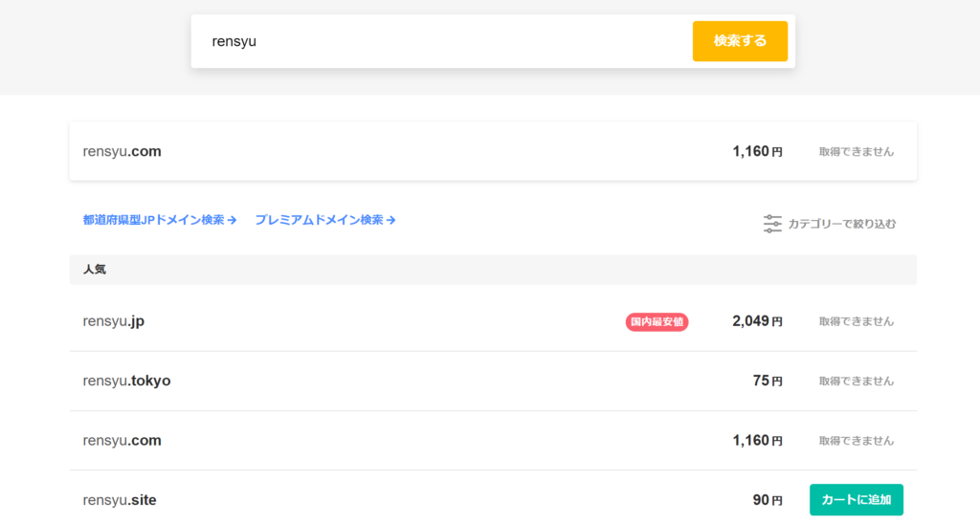Select the 人気 section header
Image resolution: width=980 pixels, height=525 pixels.
click(95, 270)
